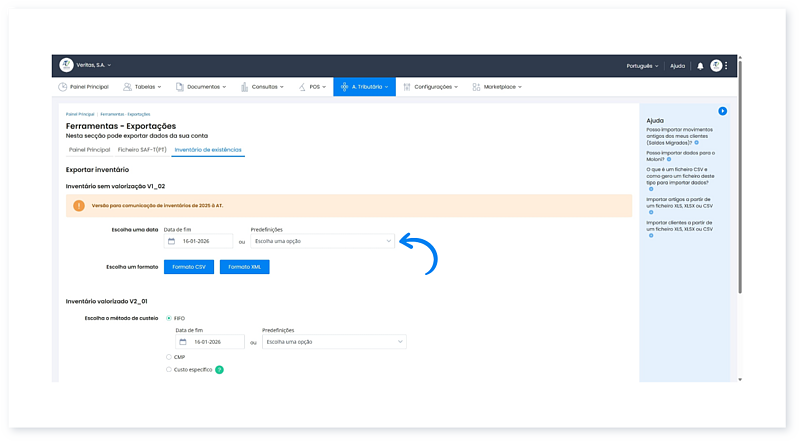Viewport: 800px width, 442px height.
Task: Click the Veritas company logo icon
Action: [x=66, y=65]
